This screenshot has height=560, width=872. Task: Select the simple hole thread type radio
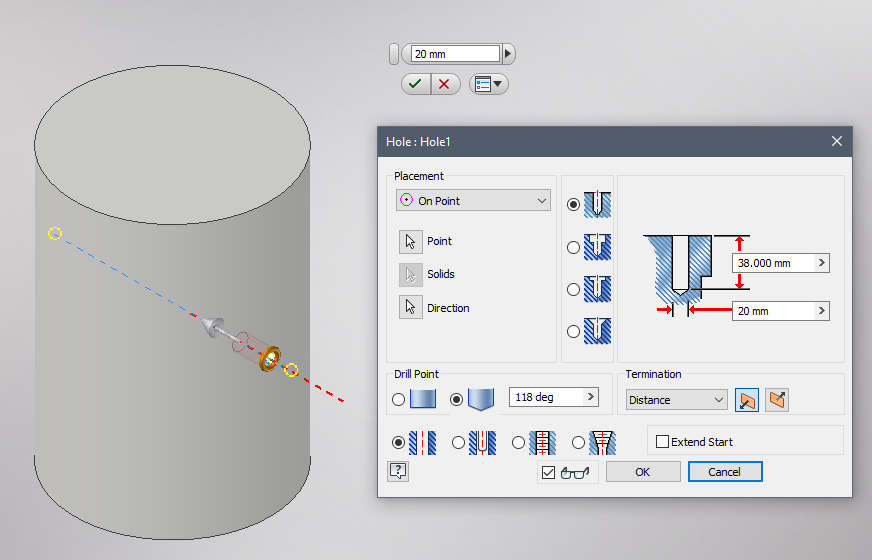pyautogui.click(x=398, y=443)
